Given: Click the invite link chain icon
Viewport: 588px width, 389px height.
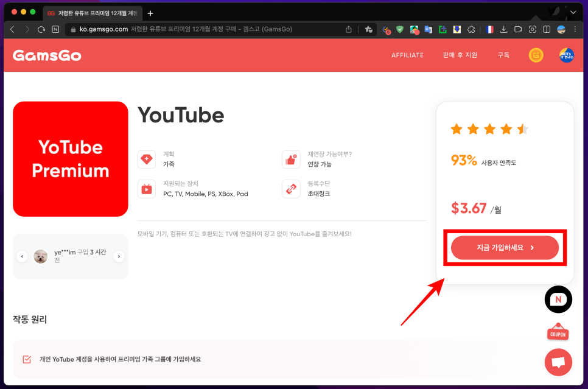Looking at the screenshot, I should pyautogui.click(x=291, y=189).
